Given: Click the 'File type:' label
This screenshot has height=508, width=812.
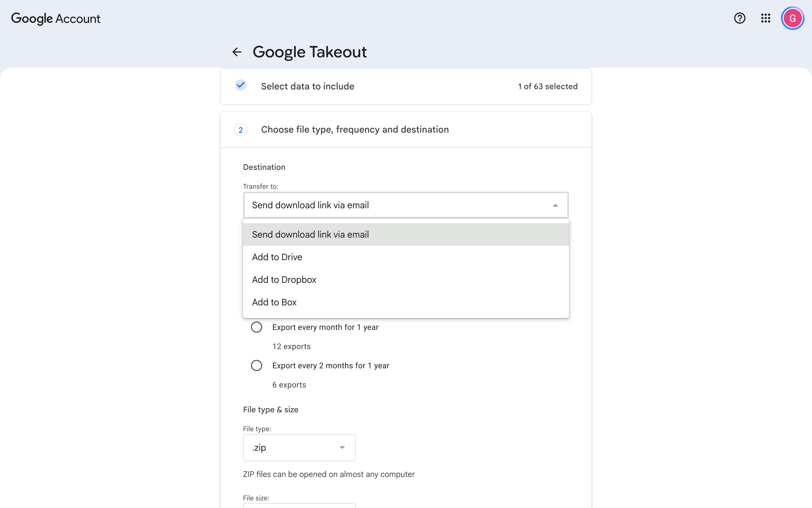Looking at the screenshot, I should pos(257,429).
